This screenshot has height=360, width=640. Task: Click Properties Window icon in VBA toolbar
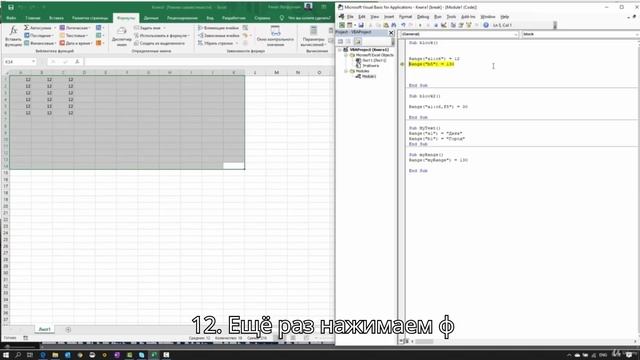(x=461, y=25)
